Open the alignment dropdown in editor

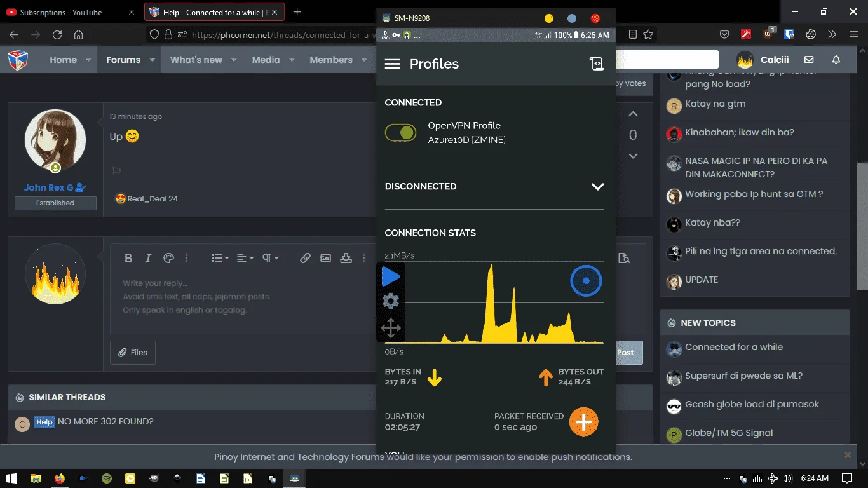(x=245, y=258)
